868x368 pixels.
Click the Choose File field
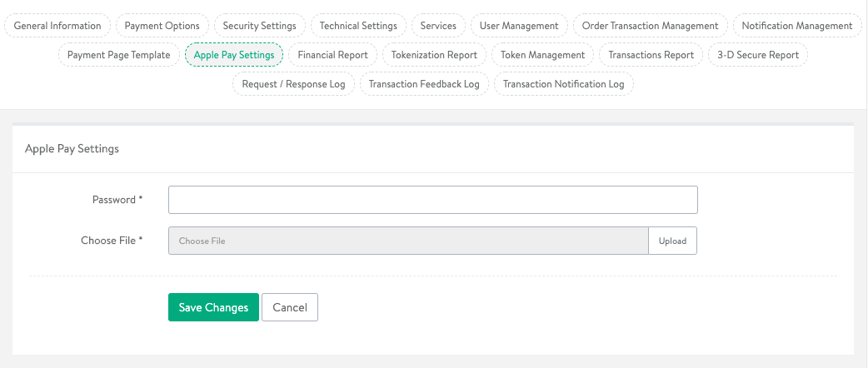coord(408,241)
